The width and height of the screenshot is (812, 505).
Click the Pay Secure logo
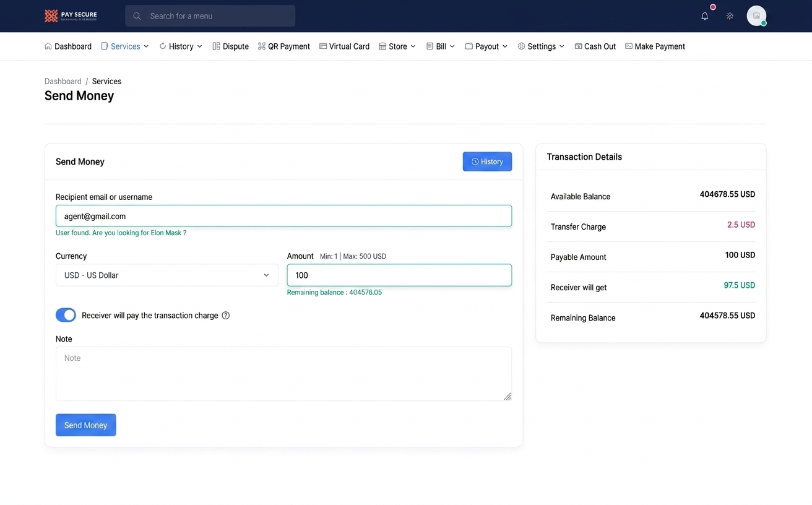tap(71, 16)
